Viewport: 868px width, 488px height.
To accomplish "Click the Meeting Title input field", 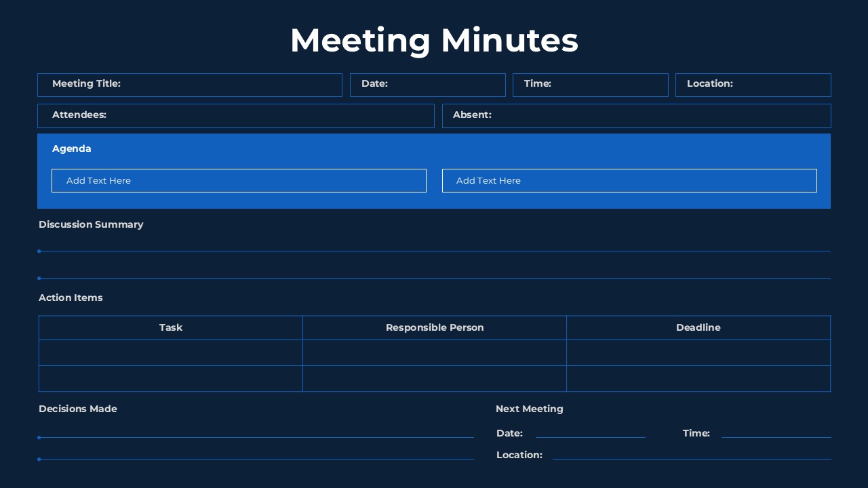I will click(190, 85).
